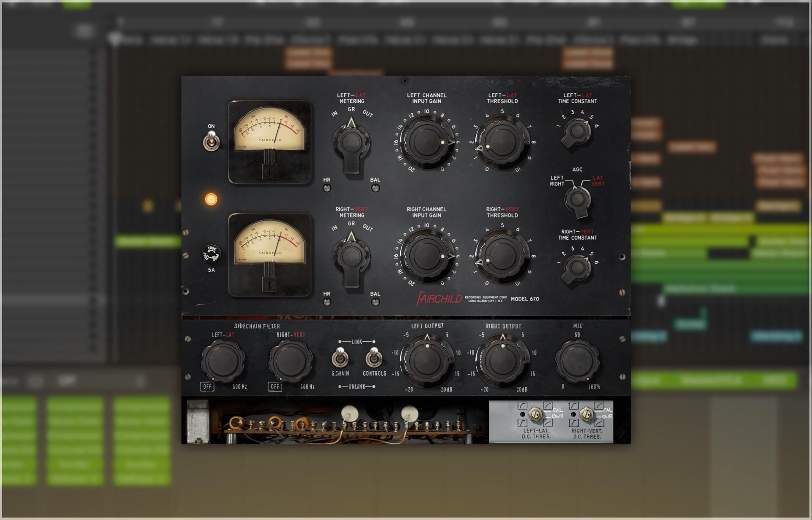Image resolution: width=812 pixels, height=520 pixels.
Task: Adjust the Left Channel Input Gain knob
Action: coord(427,142)
